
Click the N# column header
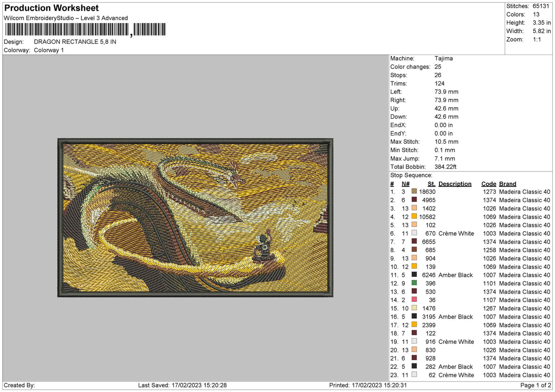pos(405,184)
